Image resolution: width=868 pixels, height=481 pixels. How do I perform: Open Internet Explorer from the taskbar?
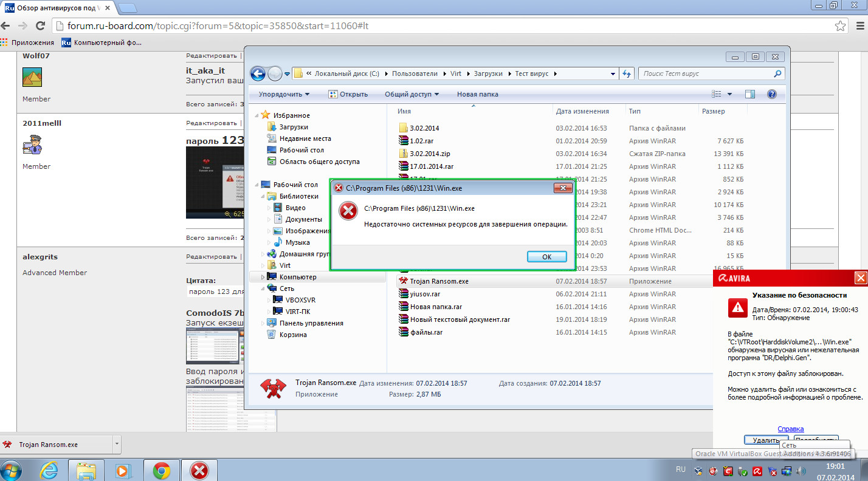pyautogui.click(x=49, y=470)
